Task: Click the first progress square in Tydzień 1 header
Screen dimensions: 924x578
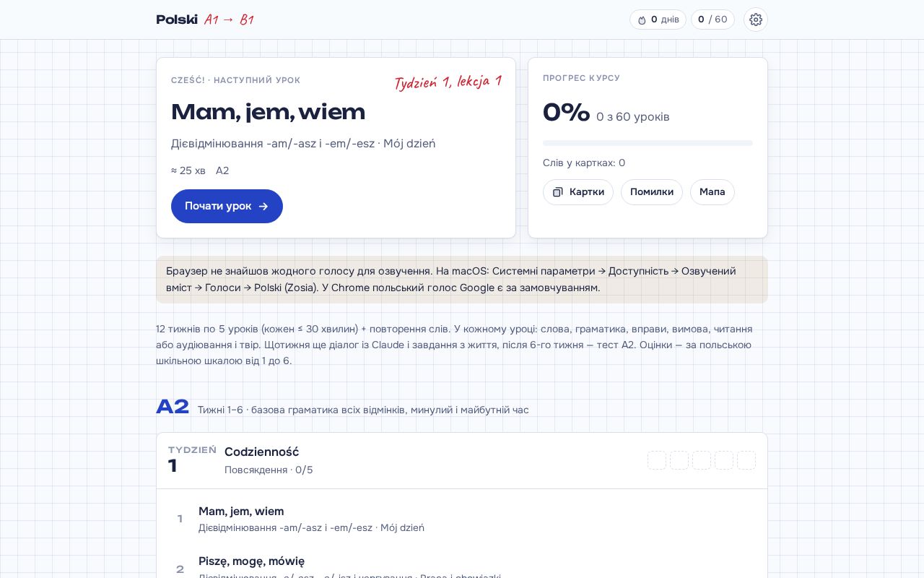Action: click(x=657, y=460)
